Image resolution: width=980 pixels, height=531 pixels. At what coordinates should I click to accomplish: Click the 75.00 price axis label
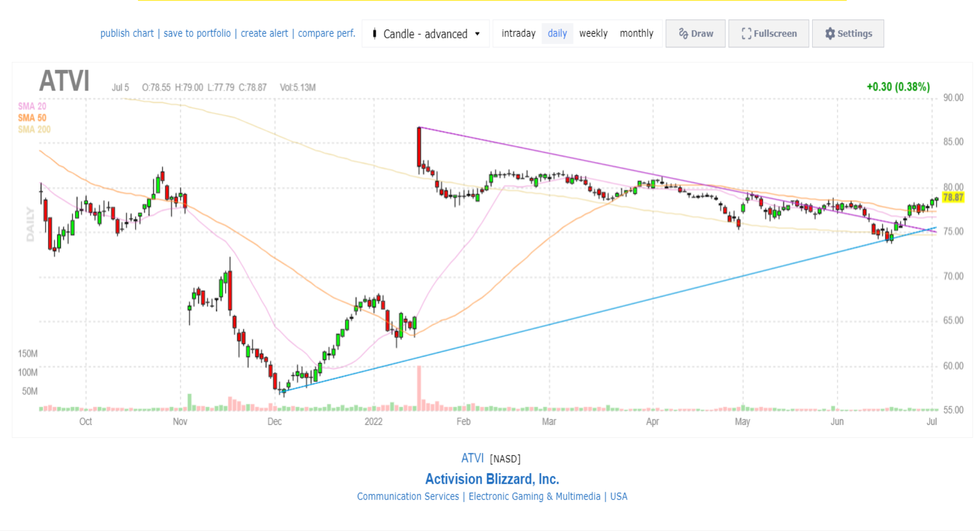click(x=953, y=232)
